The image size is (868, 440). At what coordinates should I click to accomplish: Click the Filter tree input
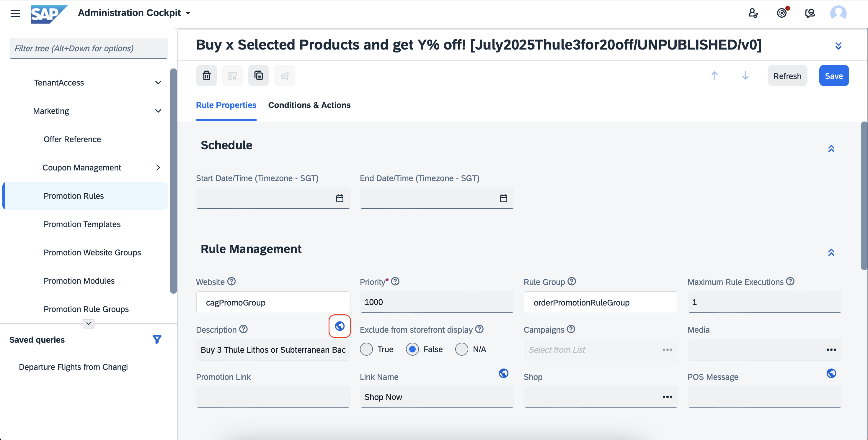[x=88, y=48]
